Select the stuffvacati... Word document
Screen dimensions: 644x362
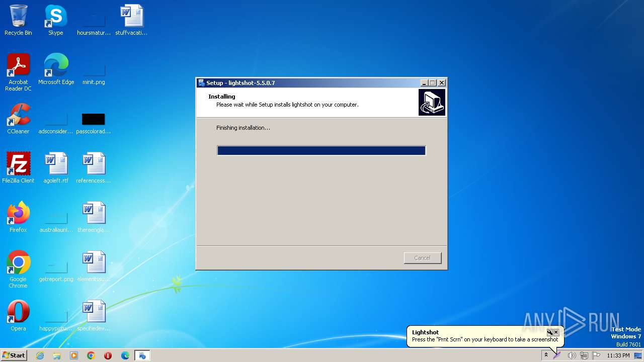(x=131, y=20)
